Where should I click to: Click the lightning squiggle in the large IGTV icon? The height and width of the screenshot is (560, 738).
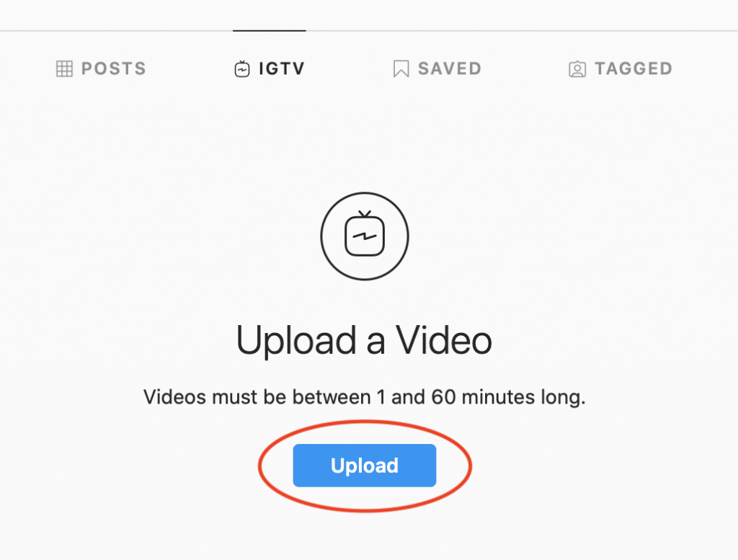tap(365, 236)
